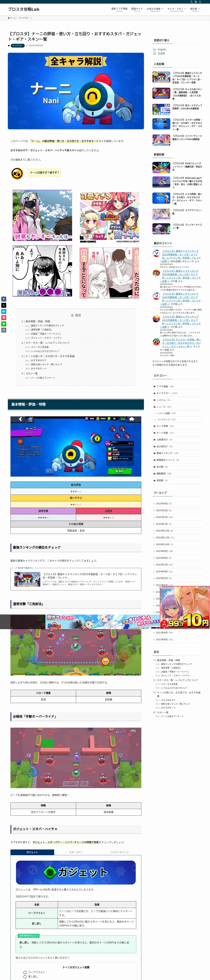Open popular article ハイパーチャージ最強ランキング2024最新版
The image size is (210, 980).
pos(177,140)
